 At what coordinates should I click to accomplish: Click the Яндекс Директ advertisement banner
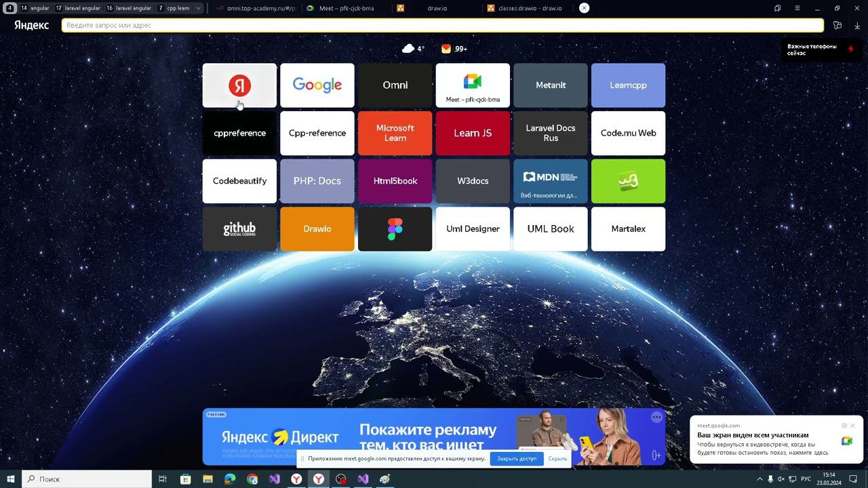tap(434, 436)
